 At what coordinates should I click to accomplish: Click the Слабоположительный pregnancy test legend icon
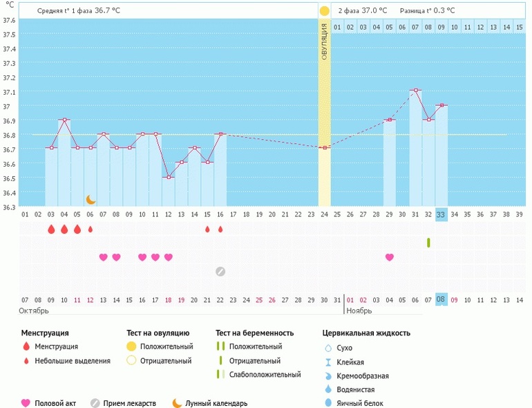[x=220, y=374]
